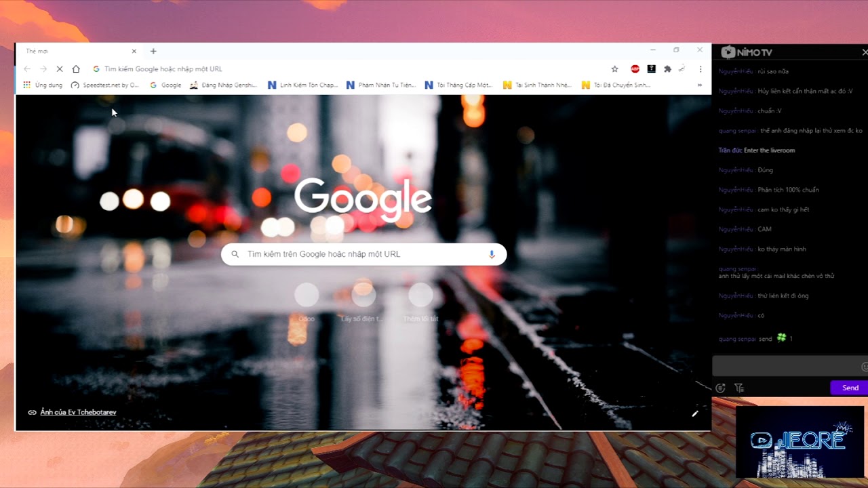Open the "Ứng dụng" apps shortcut
This screenshot has height=488, width=868.
43,85
